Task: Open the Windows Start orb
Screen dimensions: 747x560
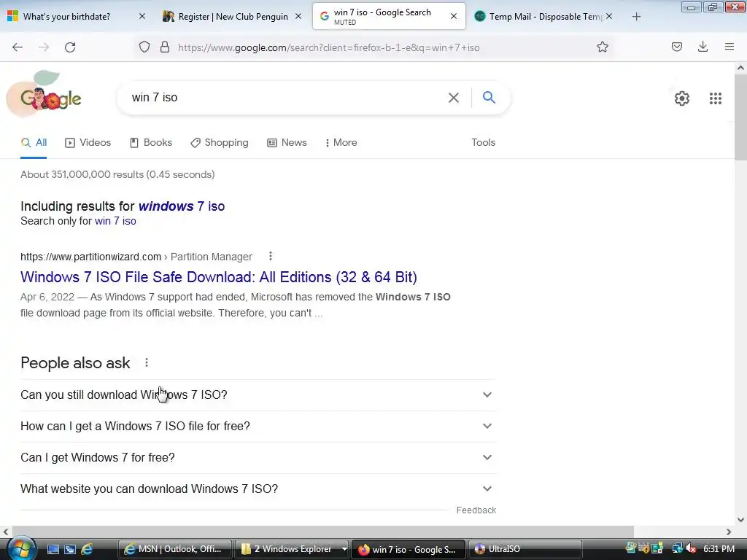Action: pos(21,548)
